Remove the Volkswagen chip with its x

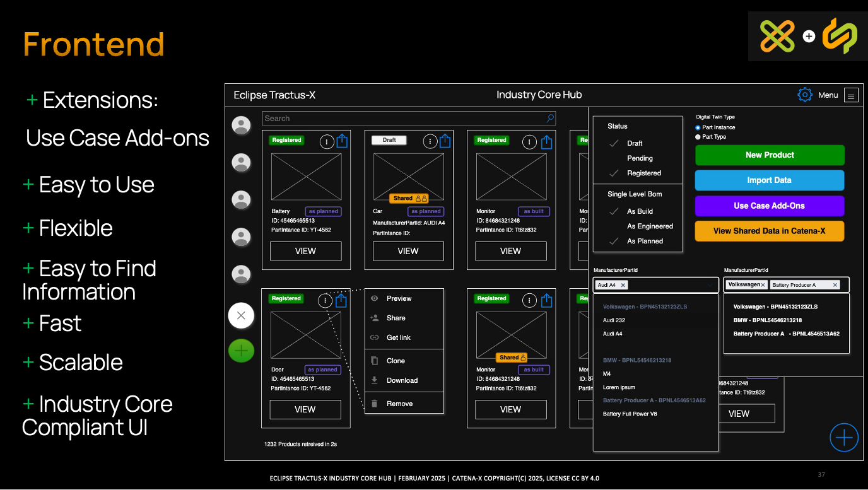763,285
